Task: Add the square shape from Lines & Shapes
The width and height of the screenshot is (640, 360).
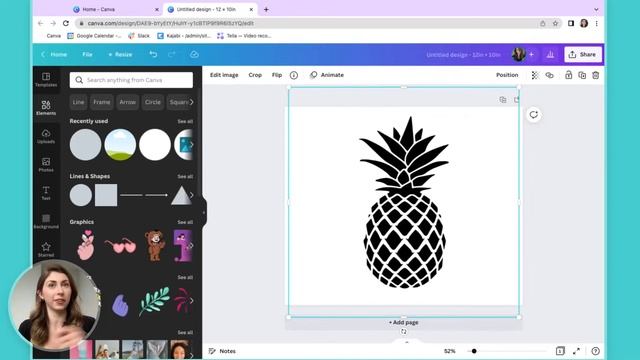Action: [x=106, y=195]
